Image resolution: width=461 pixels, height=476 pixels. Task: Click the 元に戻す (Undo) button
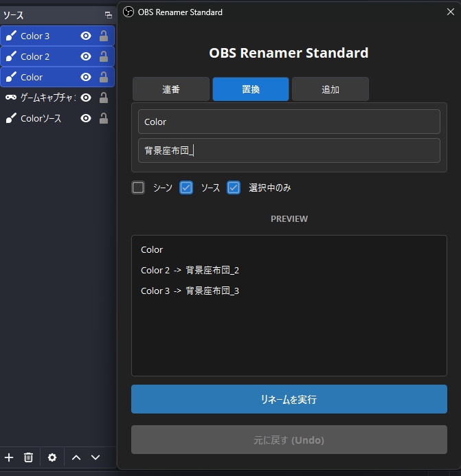coord(289,440)
